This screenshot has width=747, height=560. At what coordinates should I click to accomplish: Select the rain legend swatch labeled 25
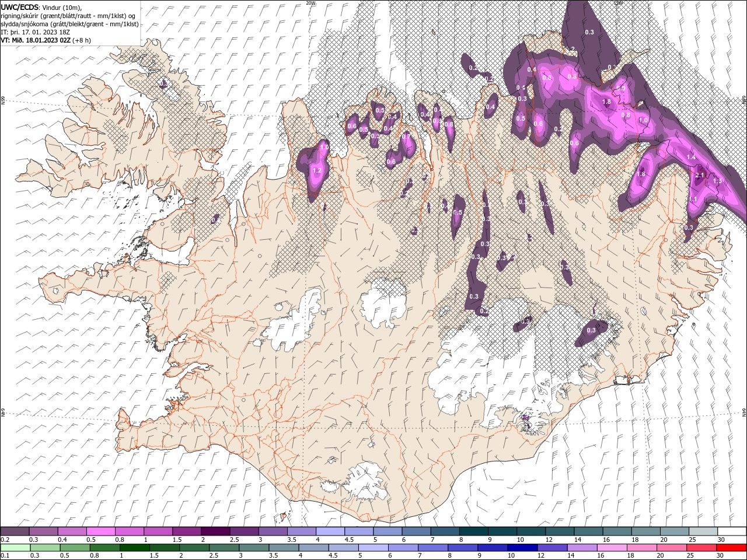[701, 548]
